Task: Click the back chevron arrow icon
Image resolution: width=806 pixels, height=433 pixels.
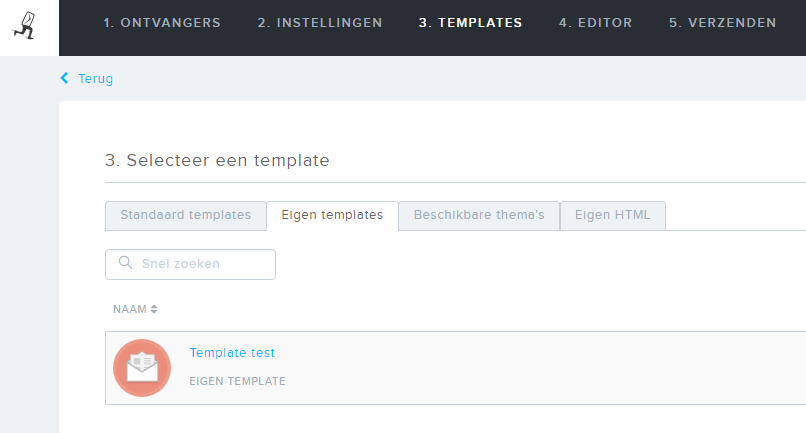Action: (x=64, y=78)
